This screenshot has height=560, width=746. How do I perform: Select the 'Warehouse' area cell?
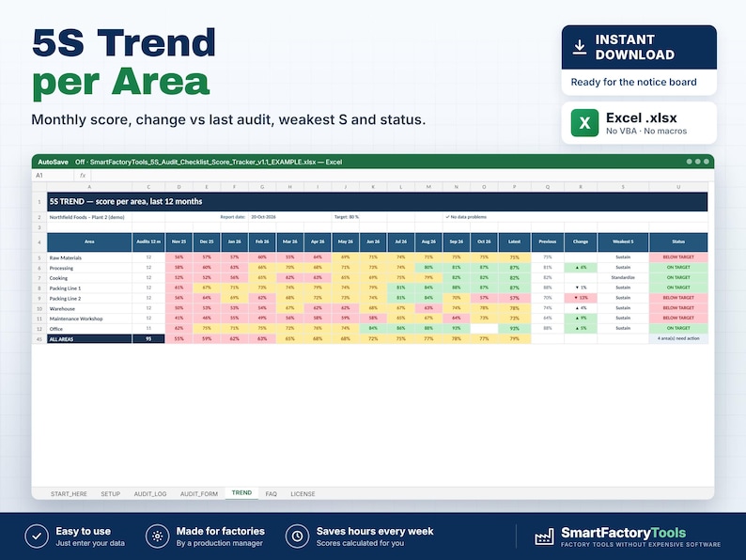pyautogui.click(x=89, y=308)
